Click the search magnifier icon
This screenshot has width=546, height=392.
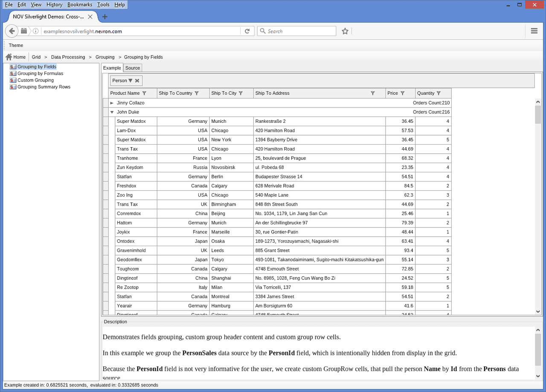(x=263, y=31)
